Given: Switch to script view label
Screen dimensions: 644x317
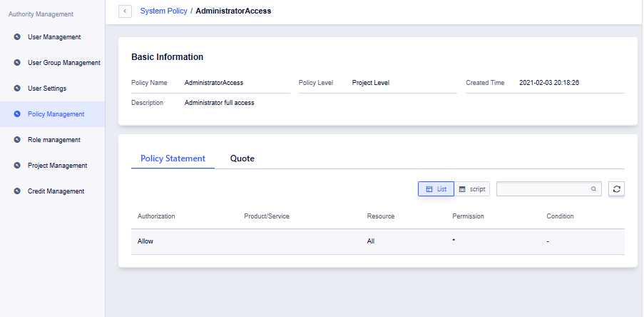Looking at the screenshot, I should point(478,189).
